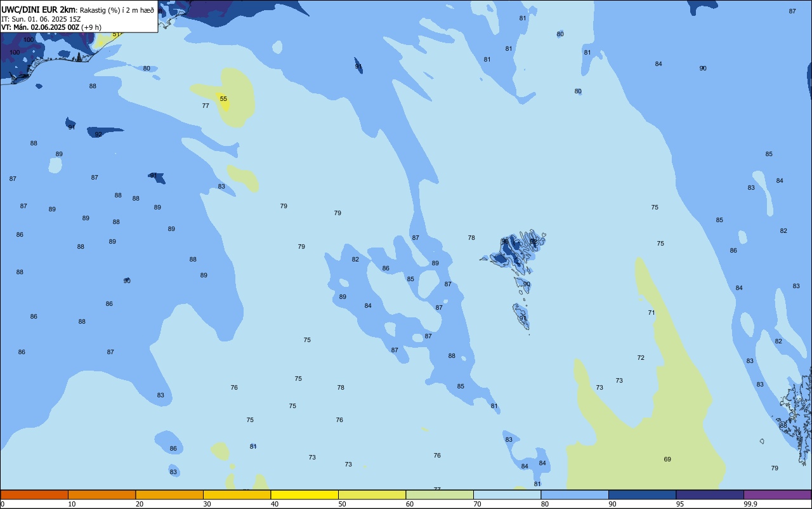Select the 'VT: Mán. 02.06.2025 00Z' line
The image size is (812, 509).
tap(41, 27)
